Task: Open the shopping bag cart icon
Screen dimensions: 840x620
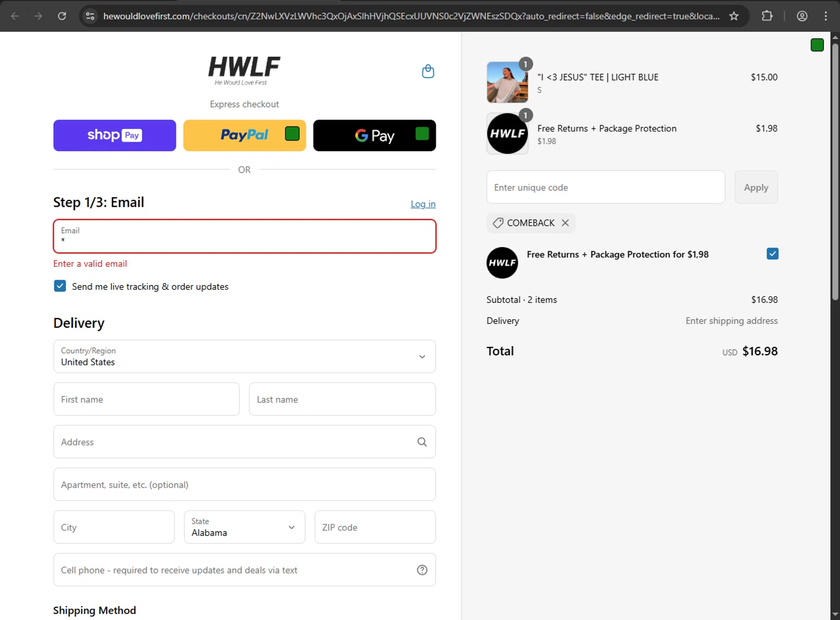Action: tap(428, 71)
